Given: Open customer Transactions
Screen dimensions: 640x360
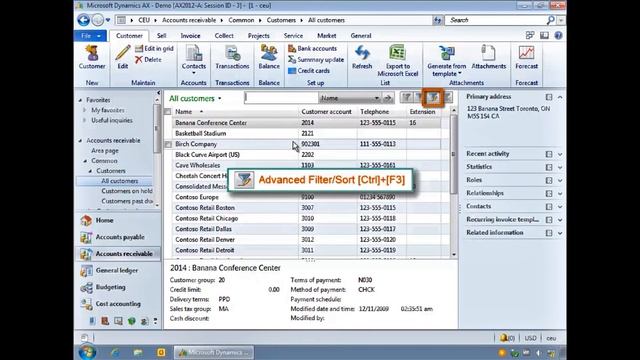Looking at the screenshot, I should click(232, 58).
